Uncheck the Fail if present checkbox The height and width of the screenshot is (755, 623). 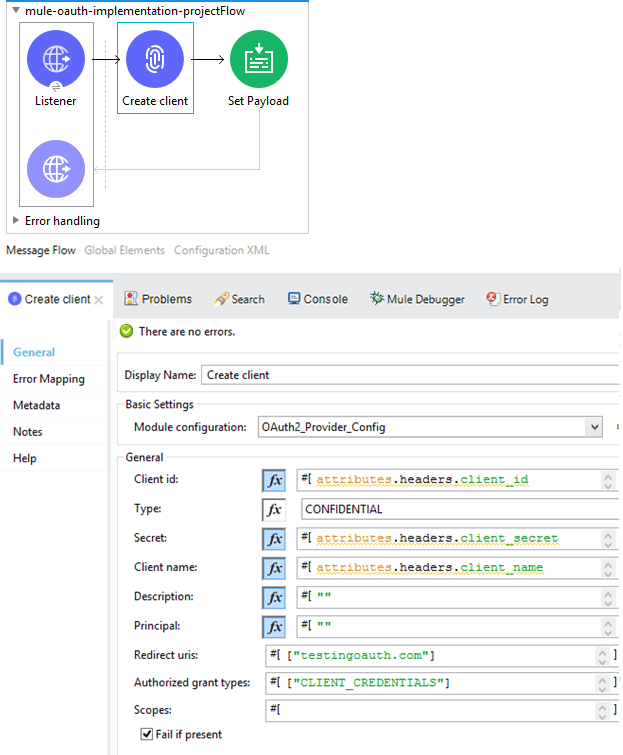tap(147, 735)
